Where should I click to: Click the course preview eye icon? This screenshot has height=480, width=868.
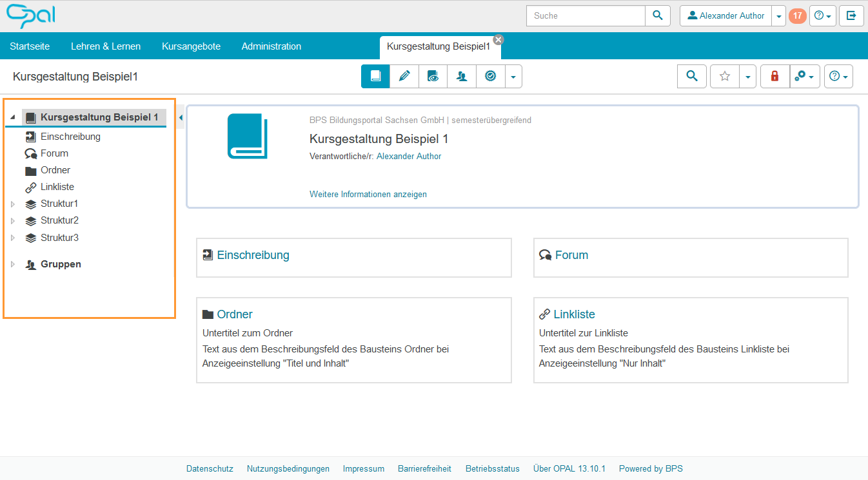[x=433, y=76]
